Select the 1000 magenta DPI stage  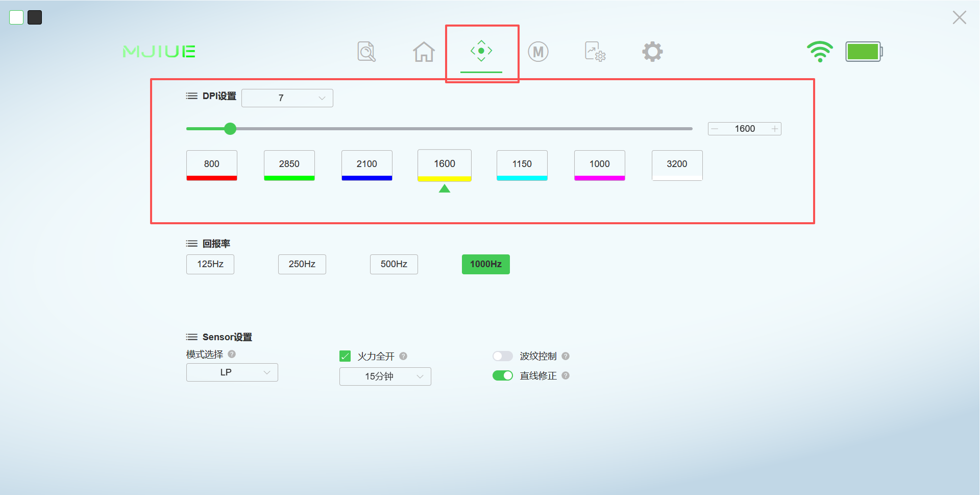coord(600,166)
